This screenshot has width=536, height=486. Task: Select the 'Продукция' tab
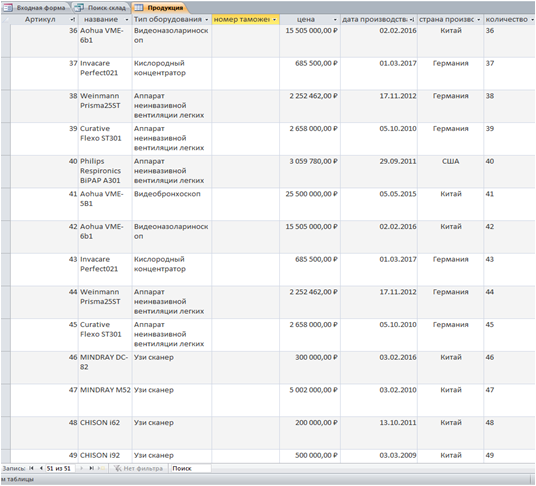tap(161, 8)
